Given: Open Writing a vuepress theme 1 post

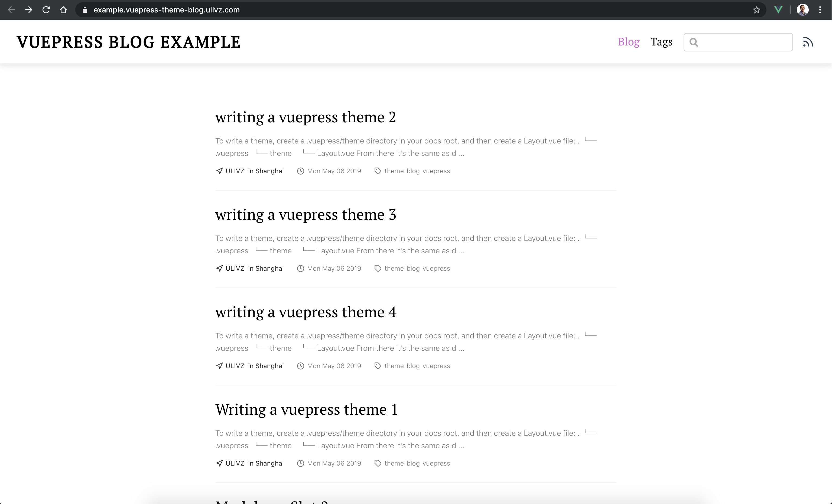Looking at the screenshot, I should (306, 409).
